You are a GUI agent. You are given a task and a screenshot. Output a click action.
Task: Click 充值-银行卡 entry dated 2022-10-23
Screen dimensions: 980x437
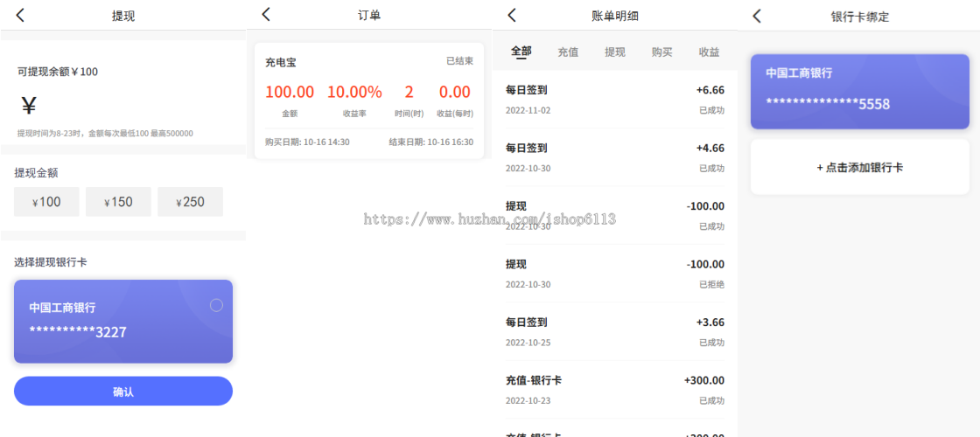(615, 390)
